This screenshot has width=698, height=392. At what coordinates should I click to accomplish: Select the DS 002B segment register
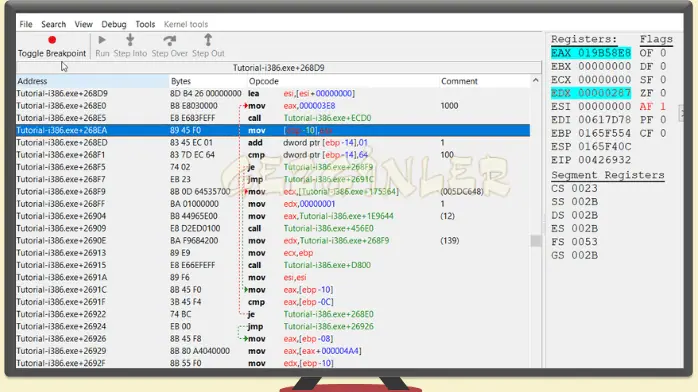coord(574,215)
